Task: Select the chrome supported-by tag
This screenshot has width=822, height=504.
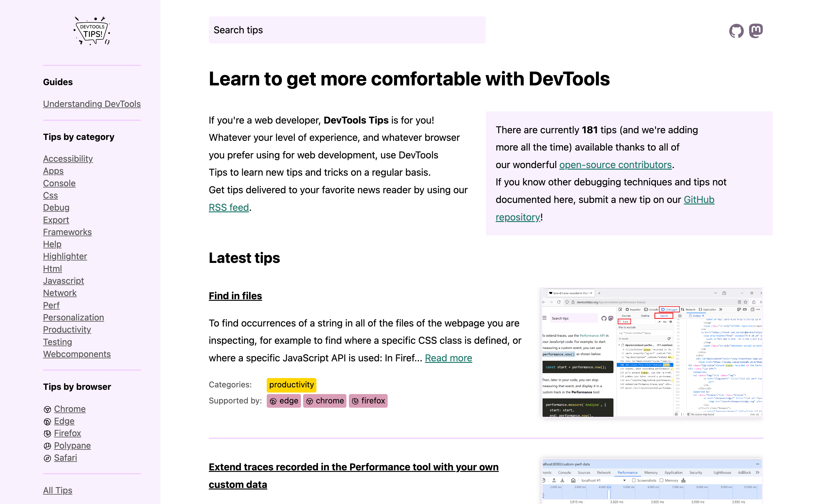Action: (x=325, y=401)
